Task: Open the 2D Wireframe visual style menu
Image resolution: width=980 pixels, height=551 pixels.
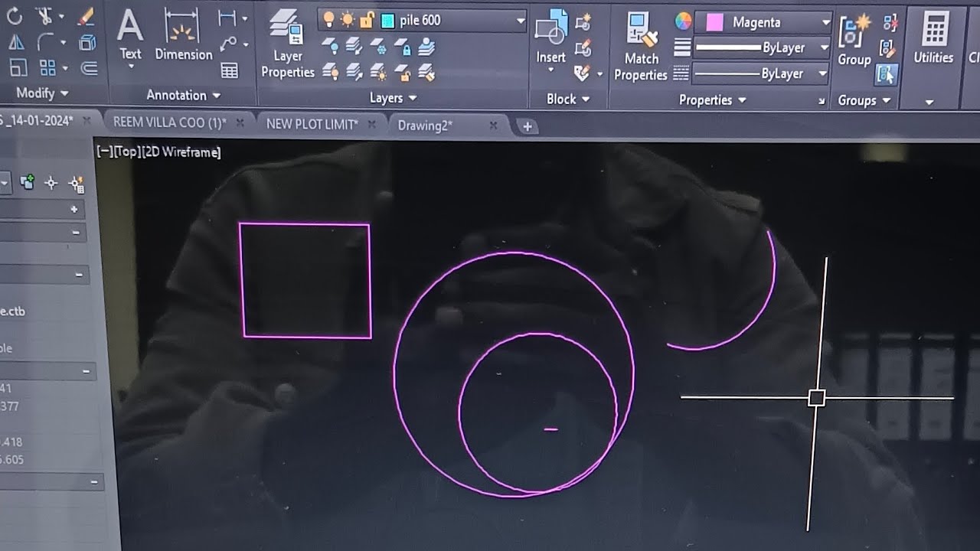Action: pyautogui.click(x=181, y=152)
